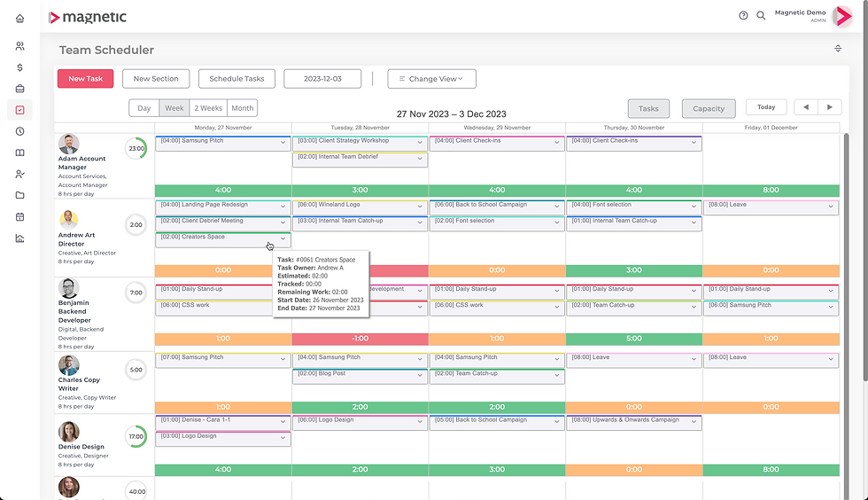The width and height of the screenshot is (868, 500).
Task: Open the calendar sidebar icon
Action: [x=19, y=216]
